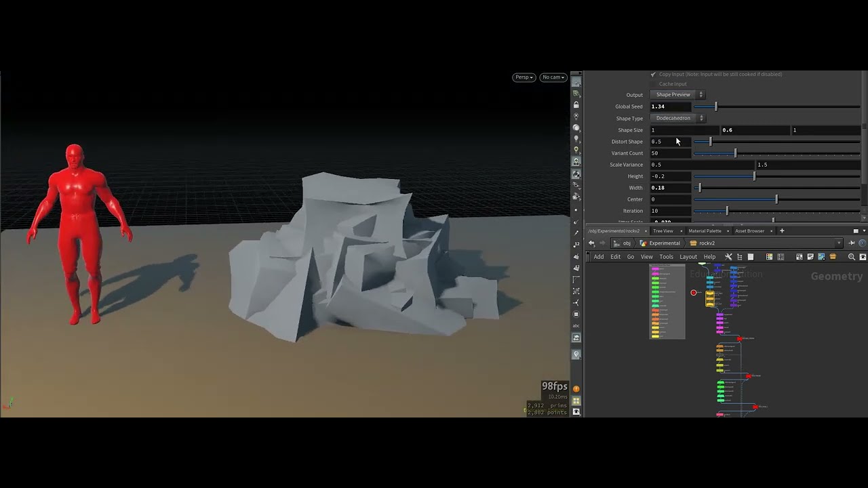
Task: Click the Variant Count slider handle
Action: (735, 153)
